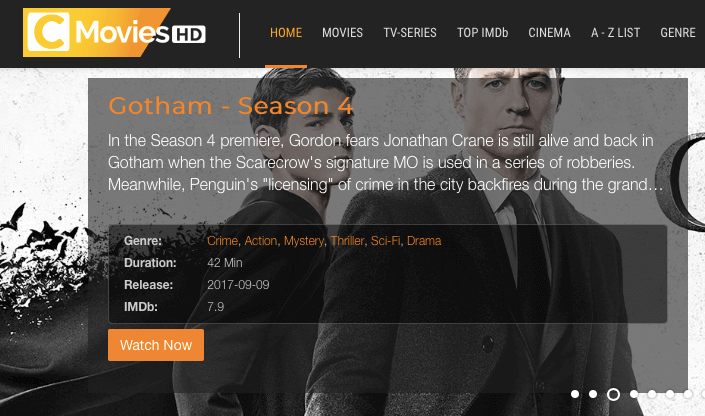Screen dimensions: 705x416
Task: Open the Thriller genre link
Action: pyautogui.click(x=347, y=241)
